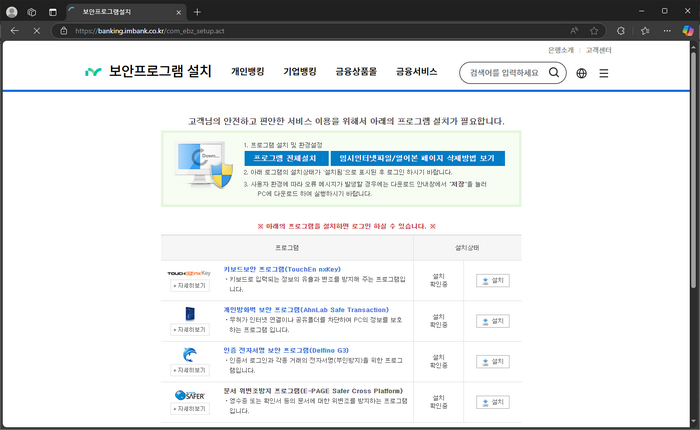The image size is (700, 430).
Task: Open the 금융서비스 menu
Action: click(417, 71)
